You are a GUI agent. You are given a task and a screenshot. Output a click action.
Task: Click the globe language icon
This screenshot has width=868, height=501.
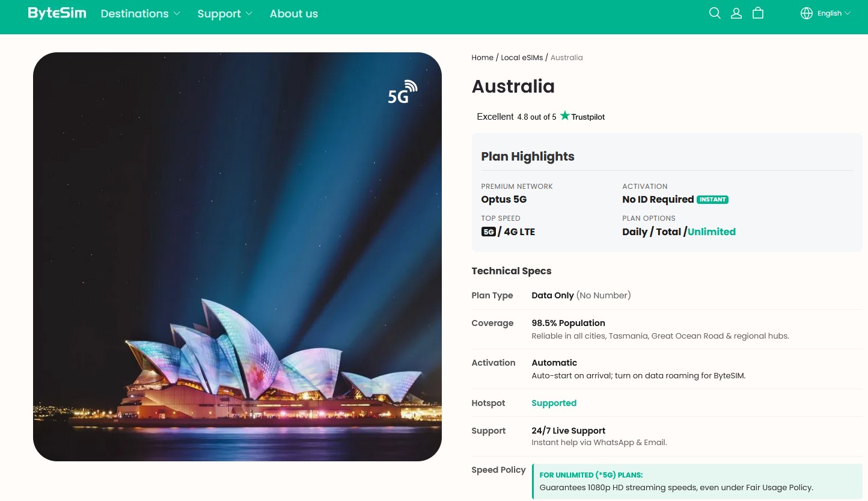tap(806, 13)
